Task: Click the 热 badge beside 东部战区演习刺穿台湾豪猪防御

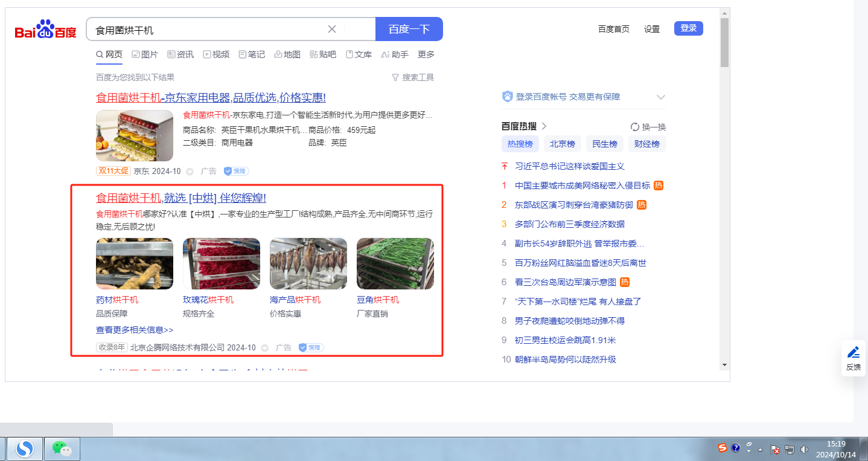Action: [642, 205]
